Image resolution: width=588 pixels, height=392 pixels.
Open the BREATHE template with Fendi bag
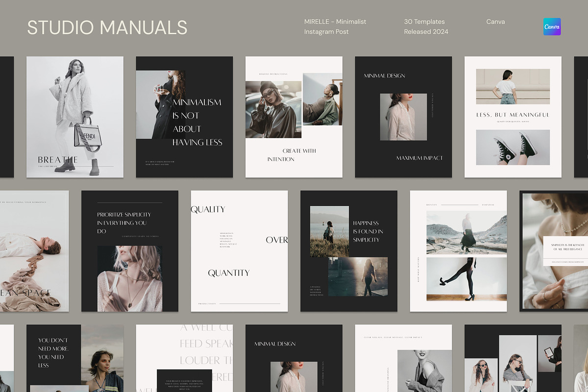[x=75, y=117]
